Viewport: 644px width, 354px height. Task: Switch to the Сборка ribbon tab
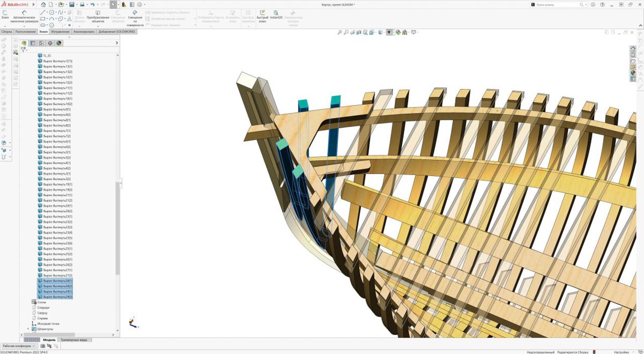[x=6, y=32]
